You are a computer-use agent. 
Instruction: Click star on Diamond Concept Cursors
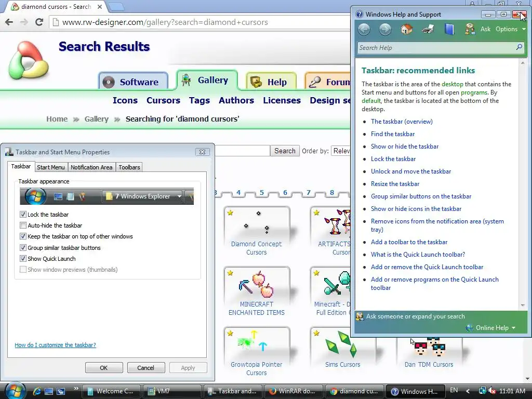pos(230,212)
